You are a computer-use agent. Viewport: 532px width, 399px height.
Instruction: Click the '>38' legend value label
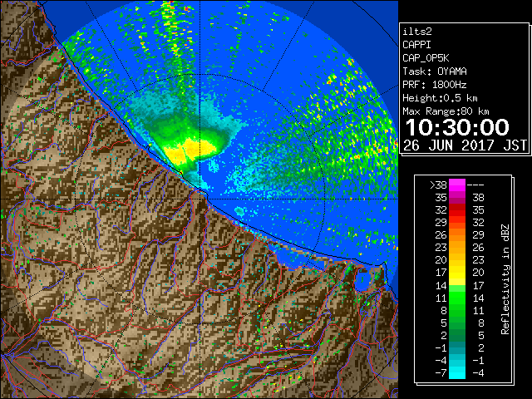[438, 185]
